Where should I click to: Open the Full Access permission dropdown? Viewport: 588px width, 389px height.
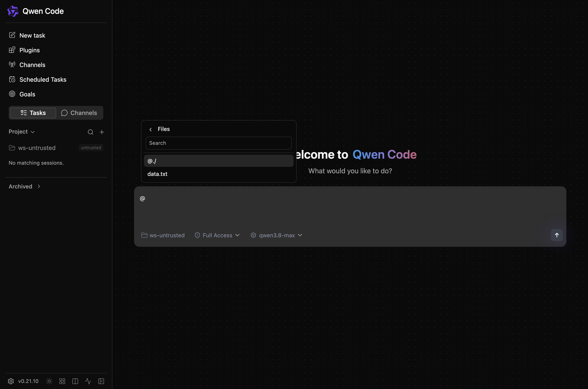(x=217, y=235)
